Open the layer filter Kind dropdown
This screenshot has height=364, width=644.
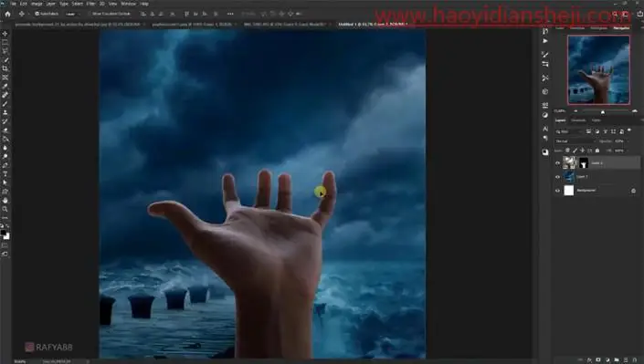coord(569,131)
